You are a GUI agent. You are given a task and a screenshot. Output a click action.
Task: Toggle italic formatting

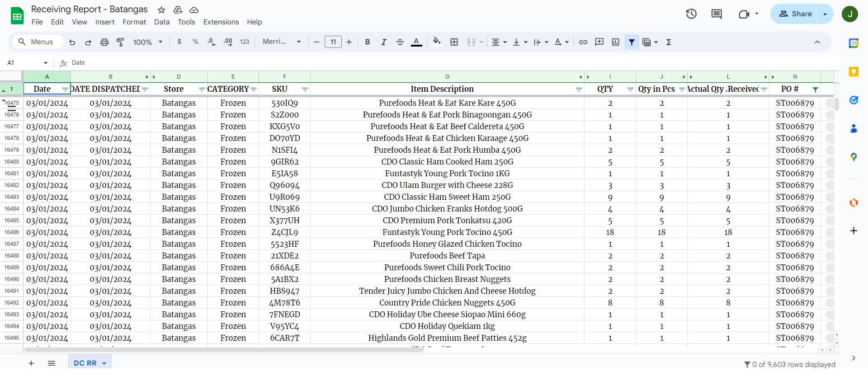(384, 42)
